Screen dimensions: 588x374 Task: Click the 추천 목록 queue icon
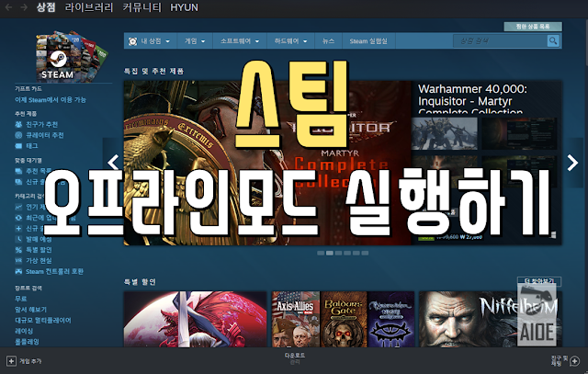(x=18, y=171)
